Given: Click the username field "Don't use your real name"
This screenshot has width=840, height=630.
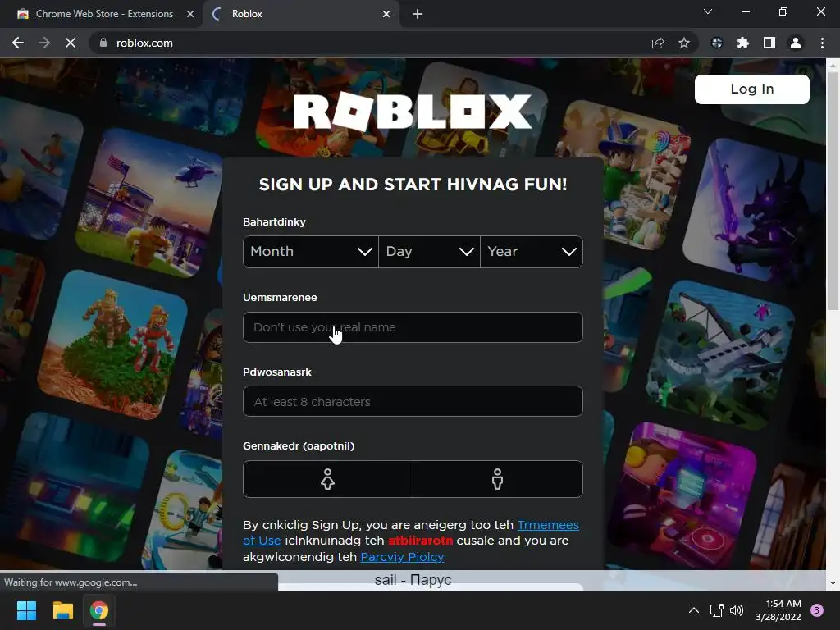Looking at the screenshot, I should pos(413,327).
